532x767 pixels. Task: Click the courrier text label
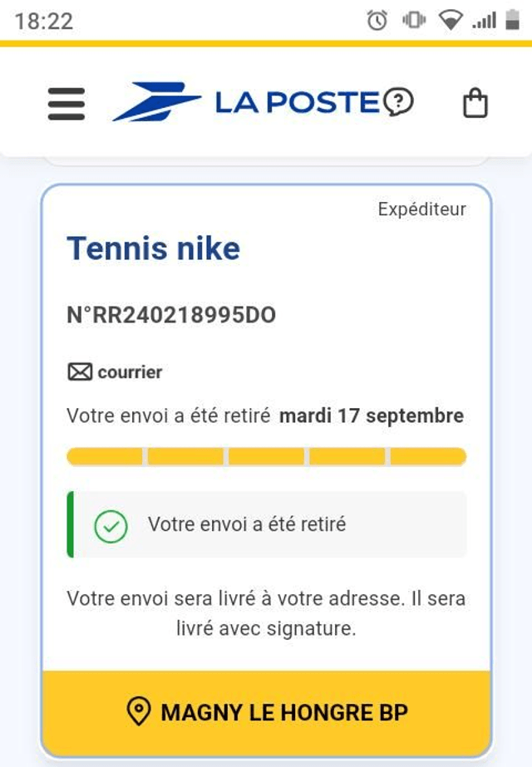[x=130, y=372]
